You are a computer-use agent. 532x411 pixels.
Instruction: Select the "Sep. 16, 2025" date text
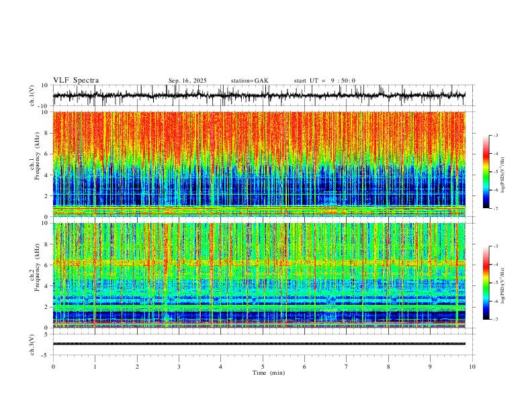click(187, 81)
